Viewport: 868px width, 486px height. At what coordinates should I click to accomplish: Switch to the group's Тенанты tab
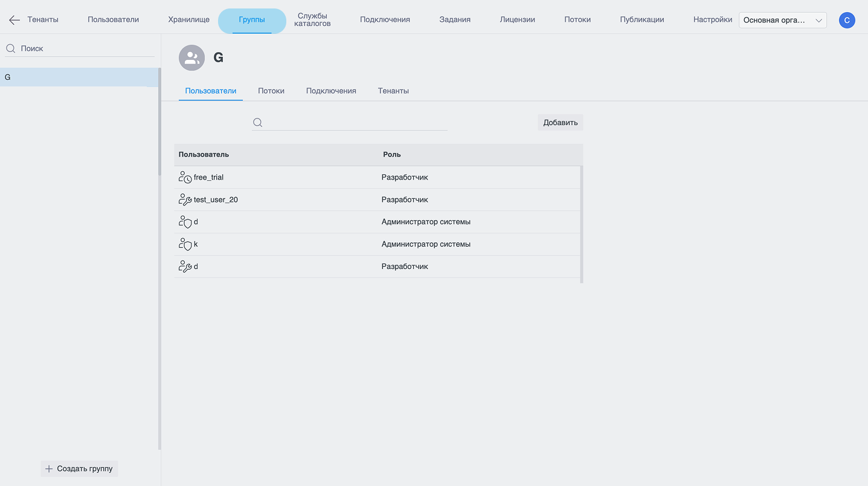tap(393, 91)
